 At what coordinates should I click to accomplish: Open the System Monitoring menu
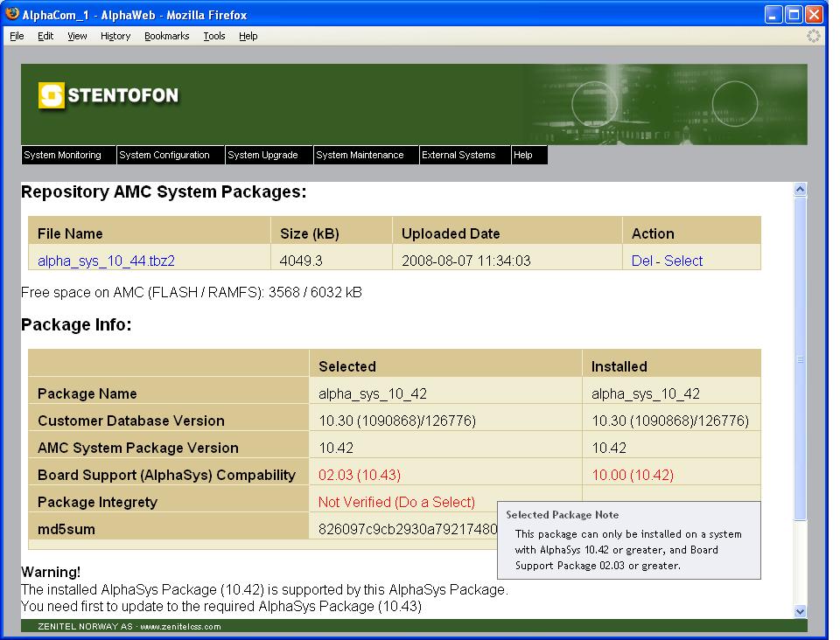(x=62, y=155)
